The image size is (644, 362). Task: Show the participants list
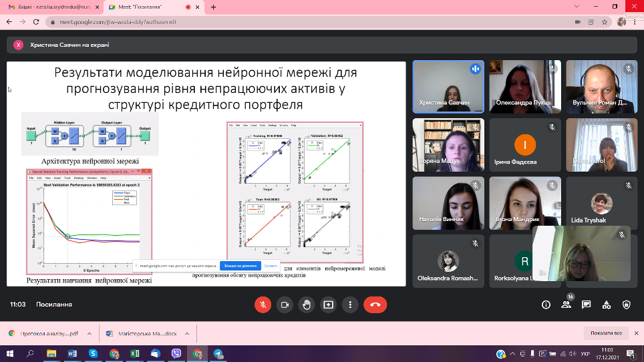(566, 305)
